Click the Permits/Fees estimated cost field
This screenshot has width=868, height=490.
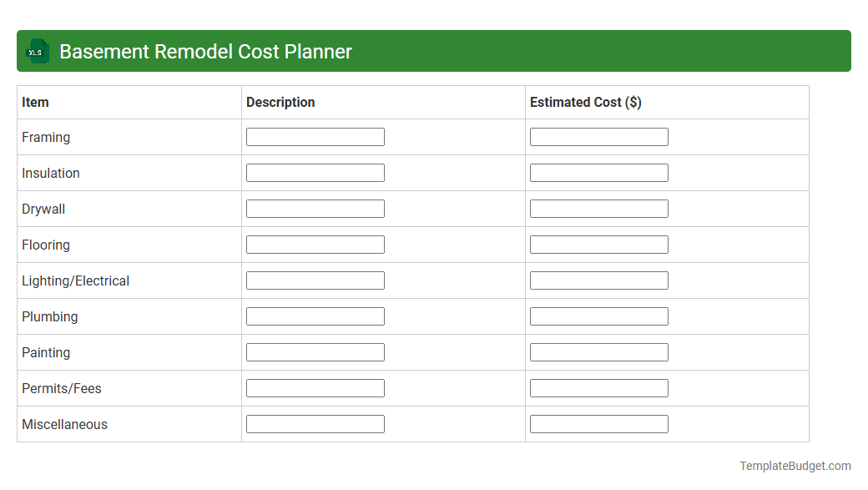598,387
